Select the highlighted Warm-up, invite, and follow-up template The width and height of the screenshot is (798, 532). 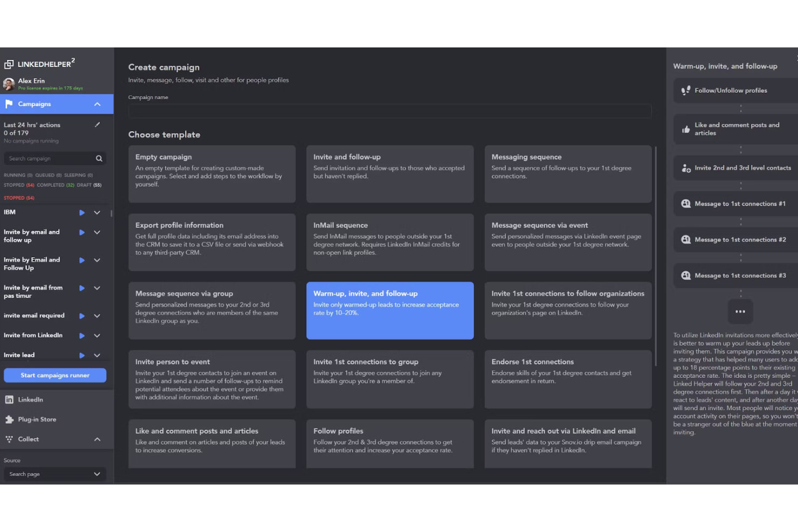click(390, 310)
